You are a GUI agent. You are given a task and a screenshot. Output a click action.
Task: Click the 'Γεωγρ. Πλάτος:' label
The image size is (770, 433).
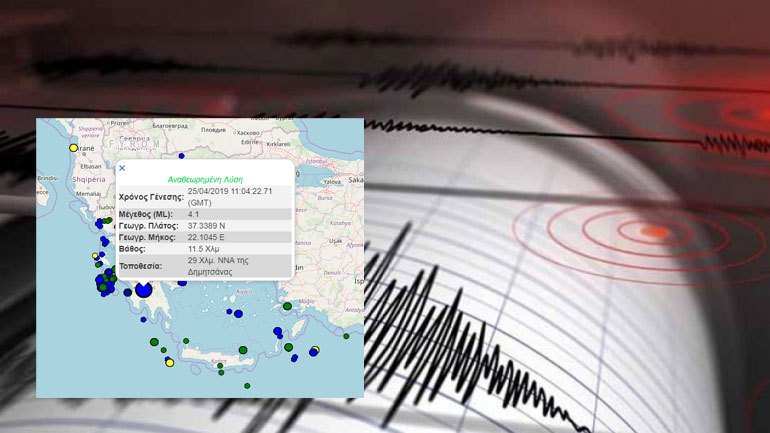coord(148,226)
